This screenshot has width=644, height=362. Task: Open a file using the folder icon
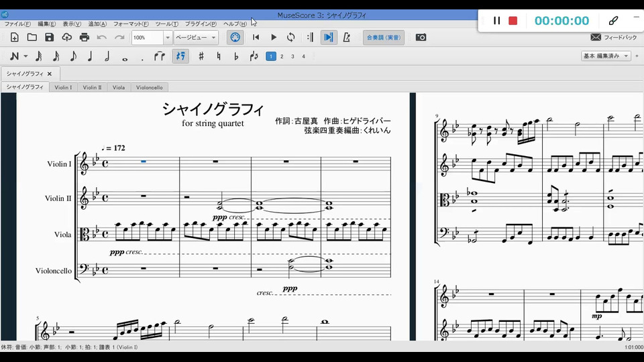[x=32, y=38]
